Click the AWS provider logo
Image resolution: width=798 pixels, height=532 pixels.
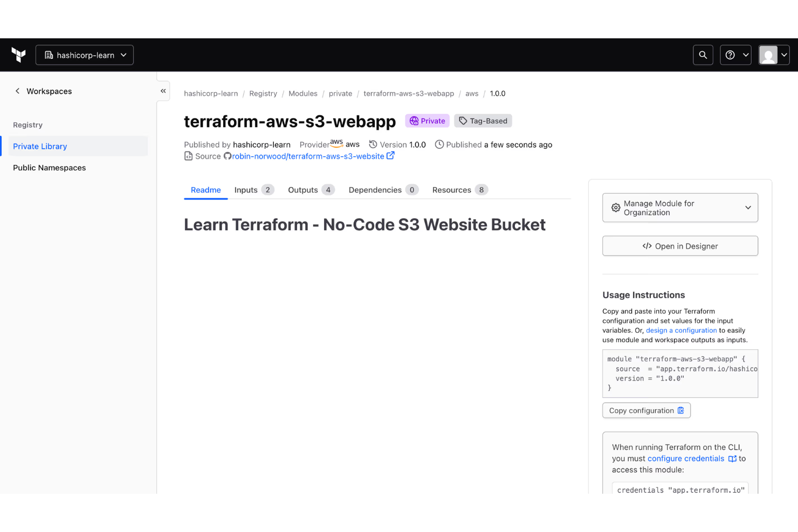pos(336,143)
